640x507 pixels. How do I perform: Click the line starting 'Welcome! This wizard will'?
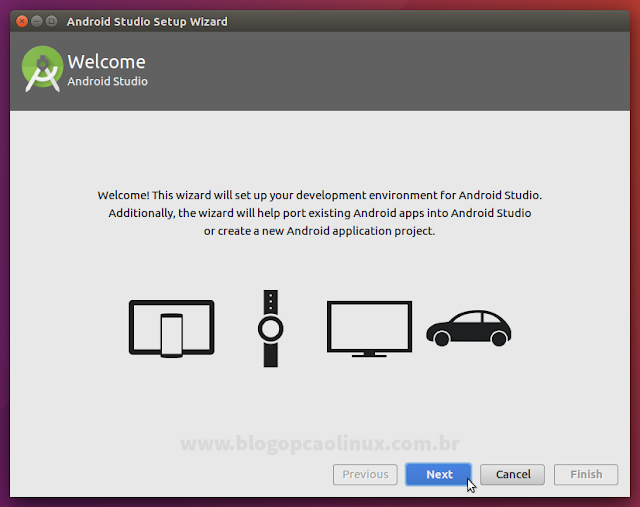(x=320, y=195)
